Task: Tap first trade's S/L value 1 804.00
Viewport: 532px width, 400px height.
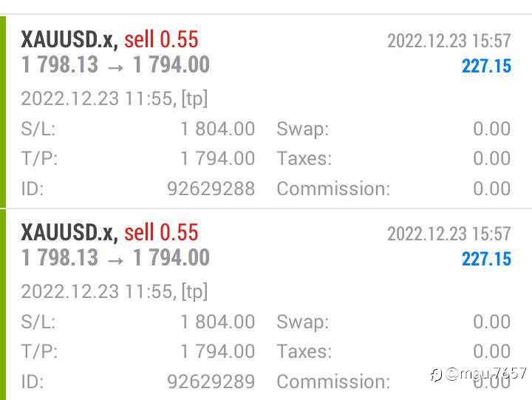Action: point(217,129)
